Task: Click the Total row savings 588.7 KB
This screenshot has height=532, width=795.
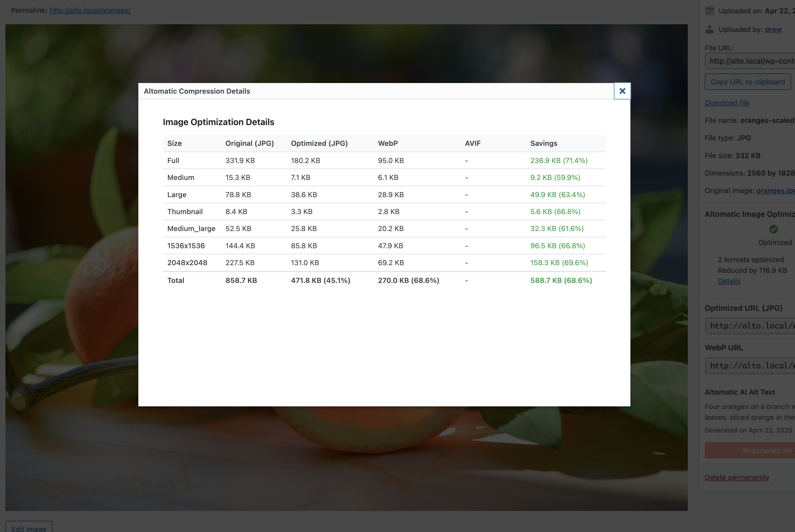Action: [x=561, y=280]
